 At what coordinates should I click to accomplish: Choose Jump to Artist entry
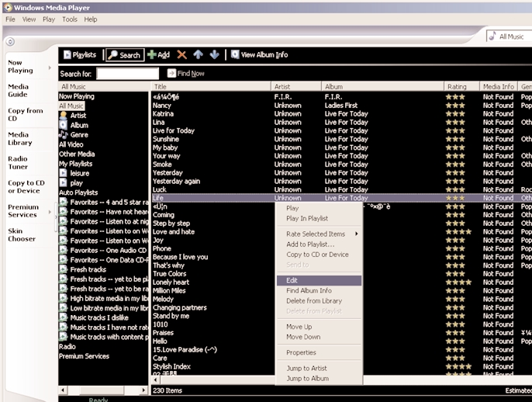319,368
